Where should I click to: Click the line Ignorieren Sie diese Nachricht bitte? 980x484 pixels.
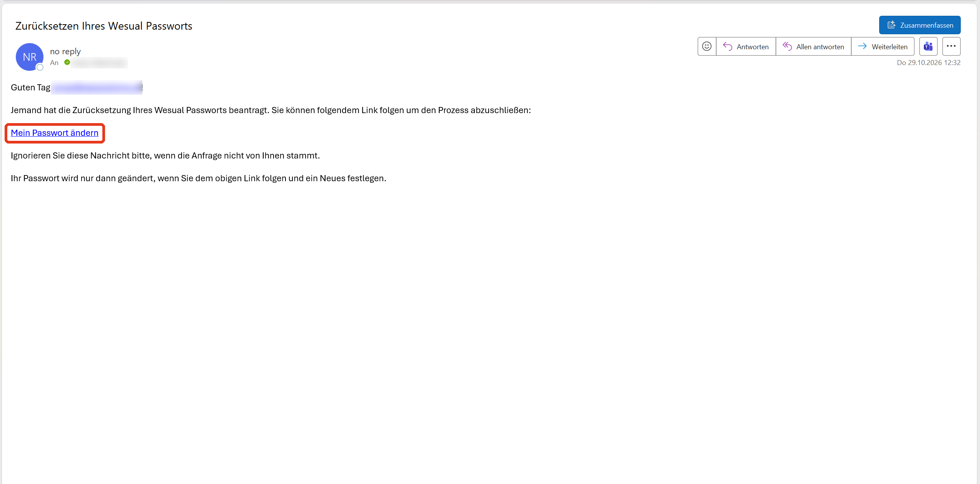coord(165,155)
